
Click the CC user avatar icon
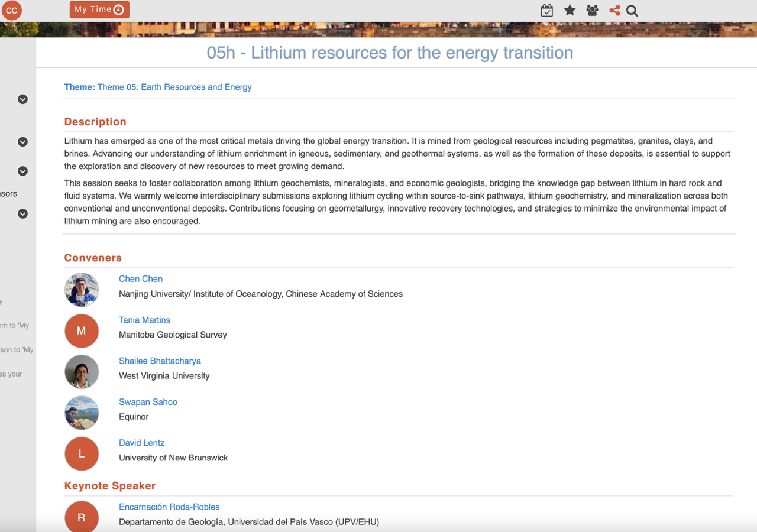(x=11, y=10)
